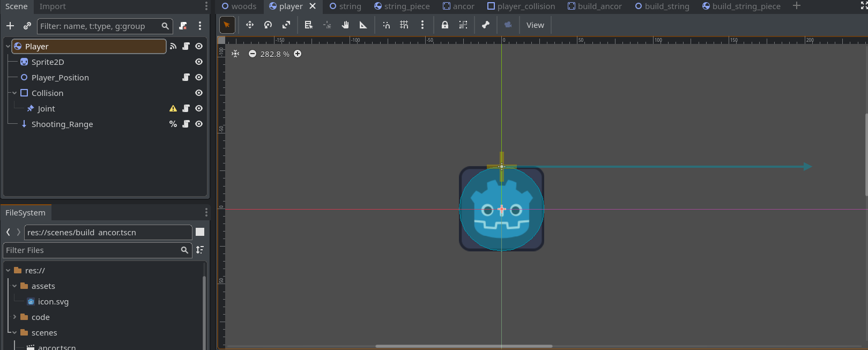Open the Player_Position script icon
Image resolution: width=868 pixels, height=350 pixels.
tap(186, 77)
